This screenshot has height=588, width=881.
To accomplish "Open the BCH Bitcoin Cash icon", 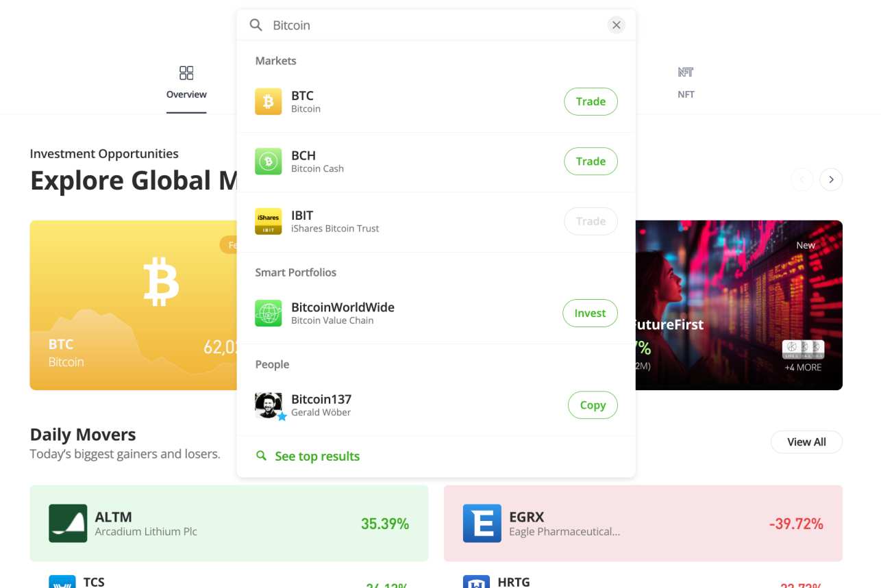I will tap(268, 162).
